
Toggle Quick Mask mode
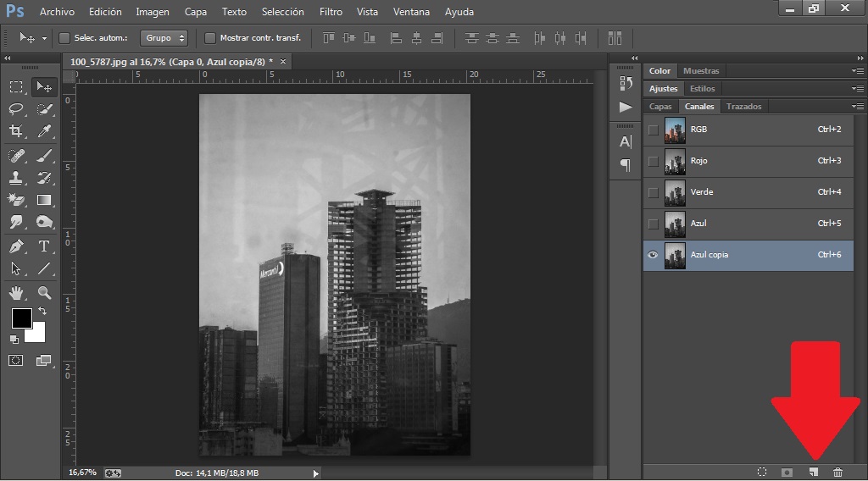pyautogui.click(x=15, y=361)
